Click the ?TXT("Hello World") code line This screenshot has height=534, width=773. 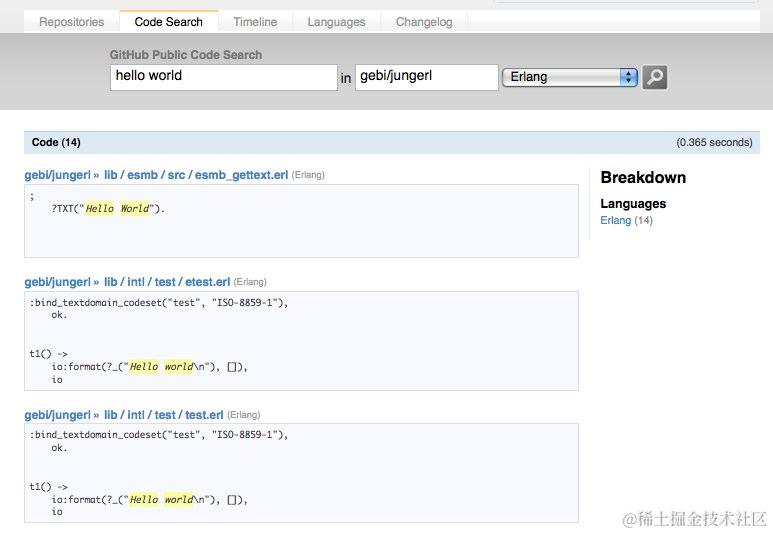coord(108,209)
